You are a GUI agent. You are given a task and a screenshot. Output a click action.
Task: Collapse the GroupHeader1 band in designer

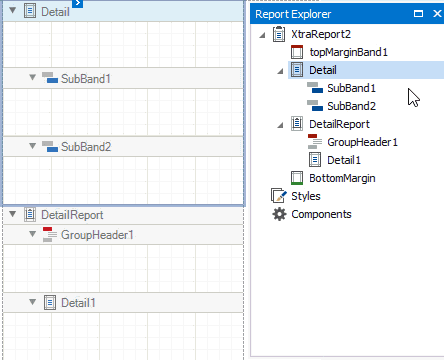coord(32,234)
